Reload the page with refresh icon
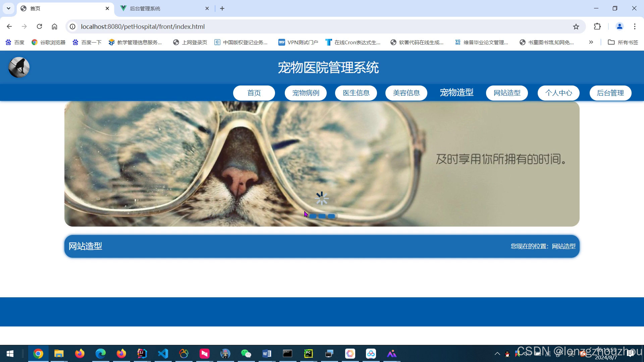 39,26
